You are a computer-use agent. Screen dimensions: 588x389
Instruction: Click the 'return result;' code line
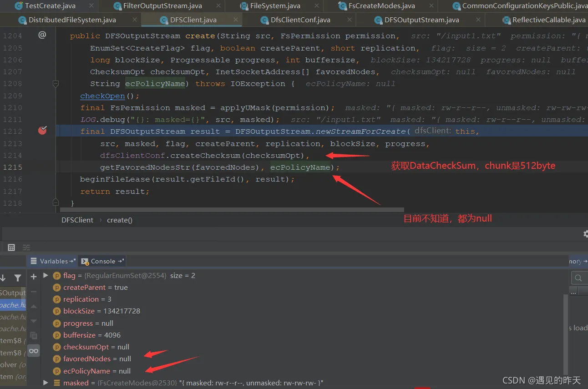[x=115, y=191]
